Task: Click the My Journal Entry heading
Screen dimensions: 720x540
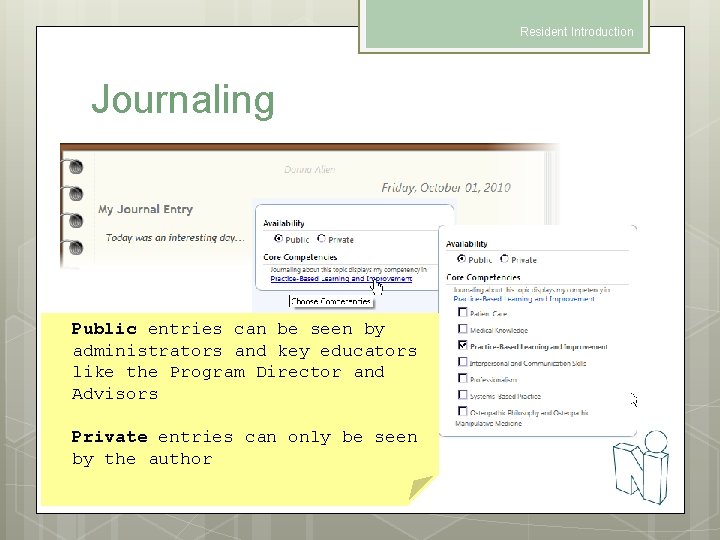Action: pyautogui.click(x=145, y=209)
